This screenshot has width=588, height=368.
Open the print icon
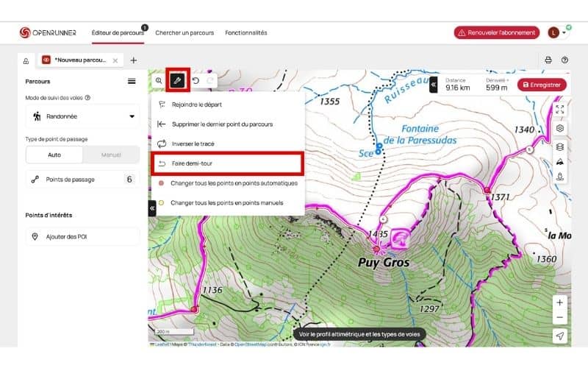548,60
